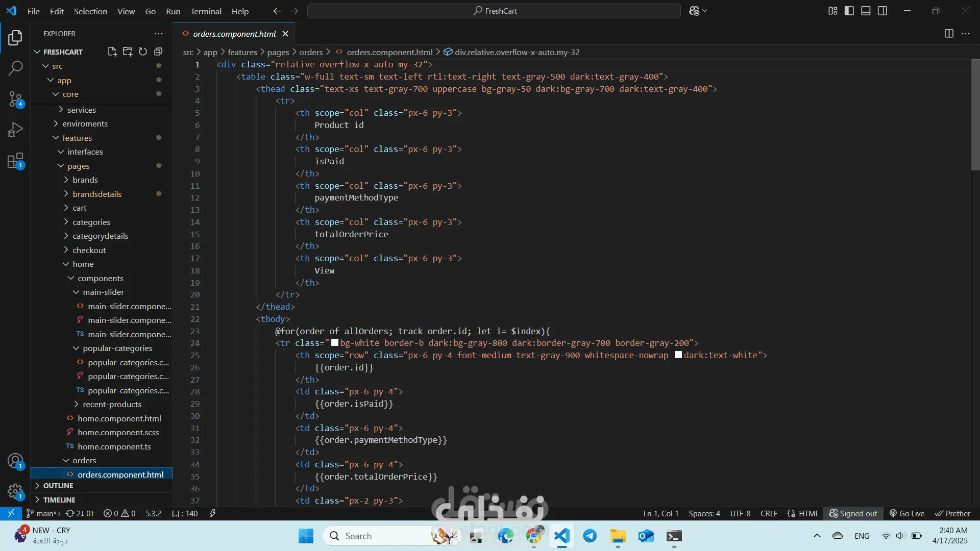Close the orders.component.html tab
This screenshot has height=551, width=980.
pos(285,34)
